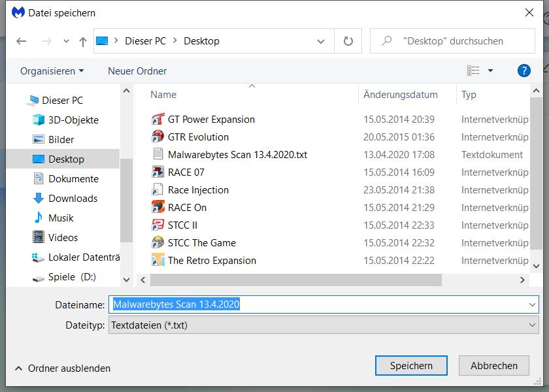Click the GTR Evolution shortcut icon
The height and width of the screenshot is (392, 549).
158,137
